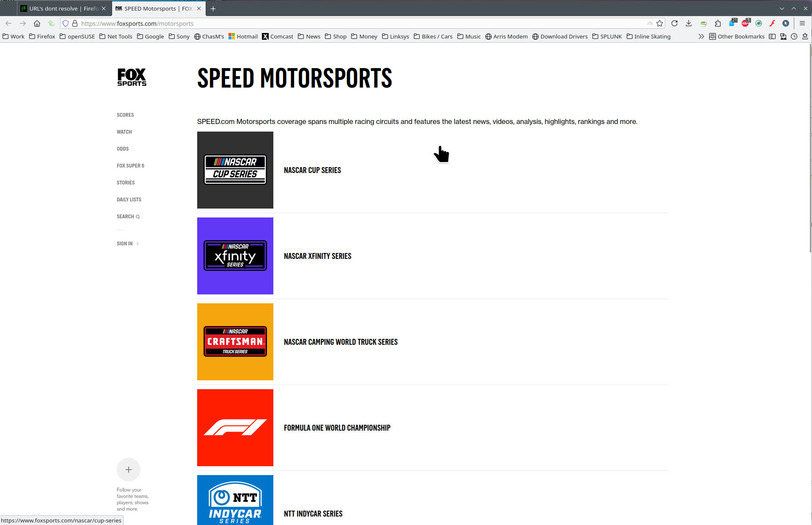Click the SEARCH link in the sidebar
Viewport: 812px width, 525px height.
128,217
